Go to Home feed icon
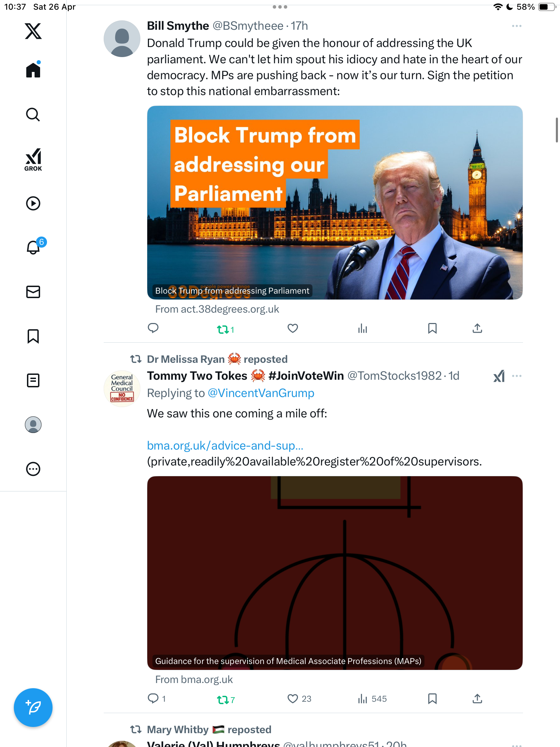 [x=33, y=70]
